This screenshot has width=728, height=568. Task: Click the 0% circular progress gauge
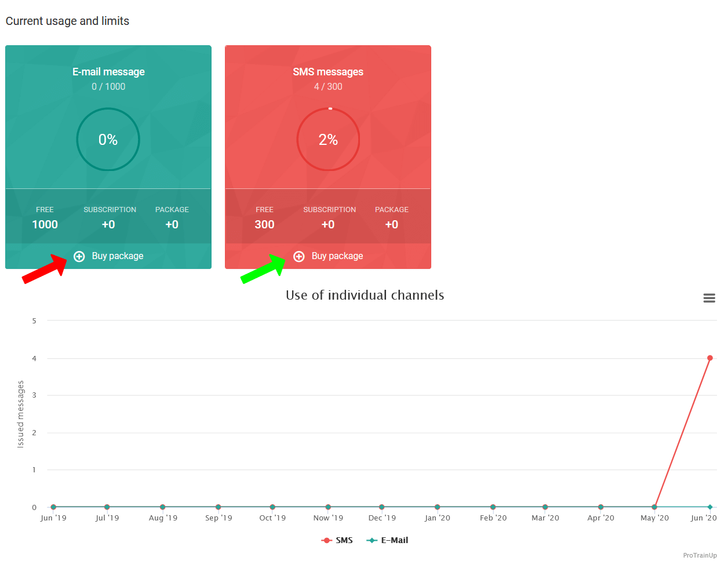coord(108,140)
